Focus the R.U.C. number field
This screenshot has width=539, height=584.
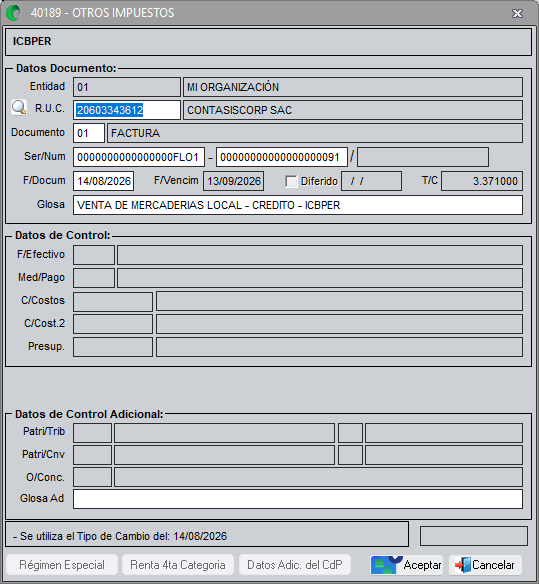(x=127, y=110)
